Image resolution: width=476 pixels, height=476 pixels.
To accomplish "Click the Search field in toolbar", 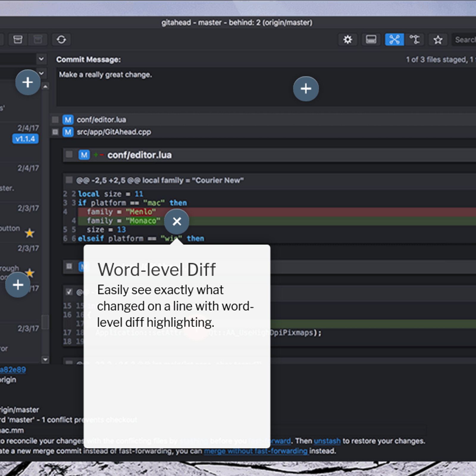I will coord(464,40).
